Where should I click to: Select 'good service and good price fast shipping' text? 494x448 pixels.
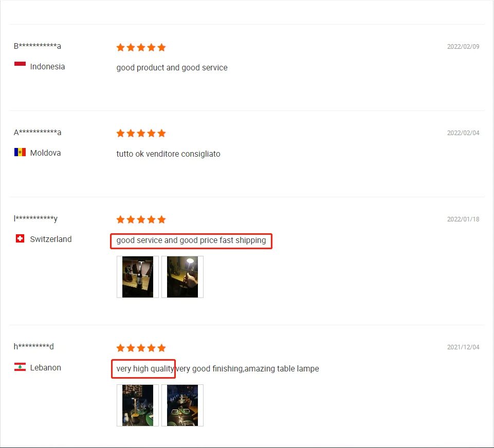(191, 240)
